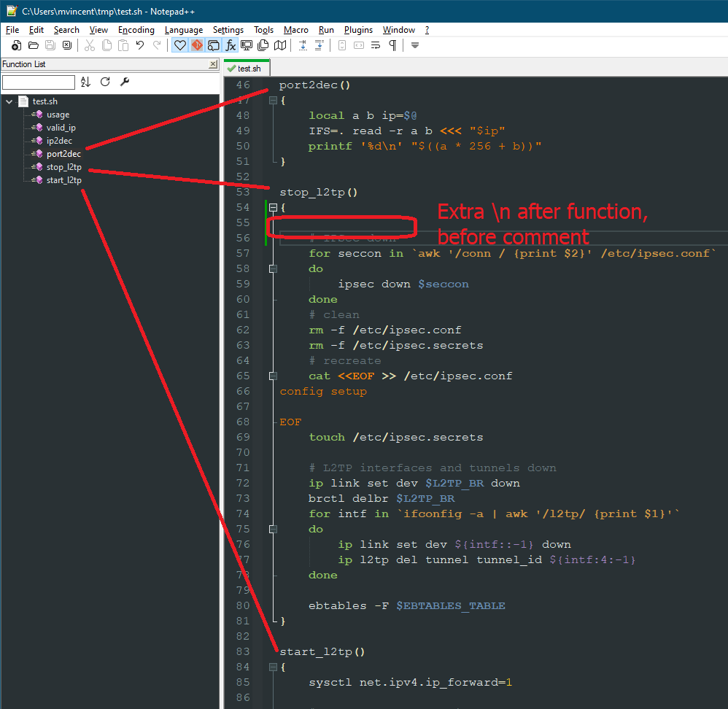Collapse the test.sh tree node

pyautogui.click(x=9, y=101)
